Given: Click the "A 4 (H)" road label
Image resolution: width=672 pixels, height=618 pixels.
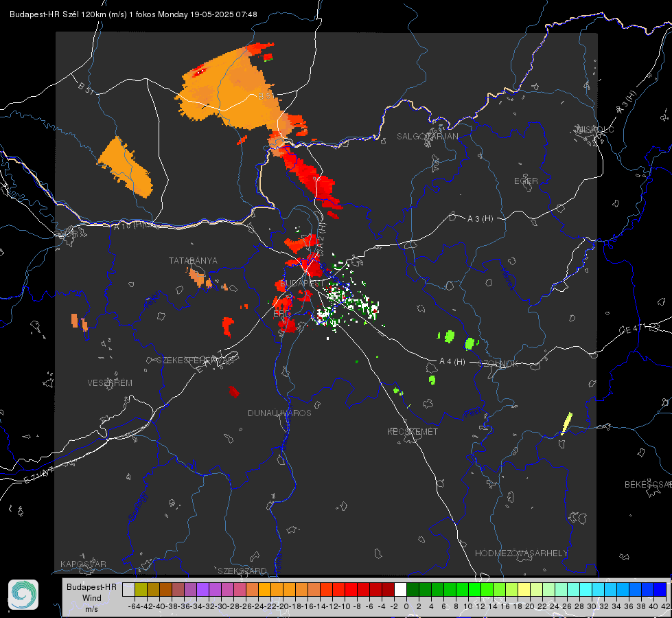Looking at the screenshot, I should click(x=452, y=362).
